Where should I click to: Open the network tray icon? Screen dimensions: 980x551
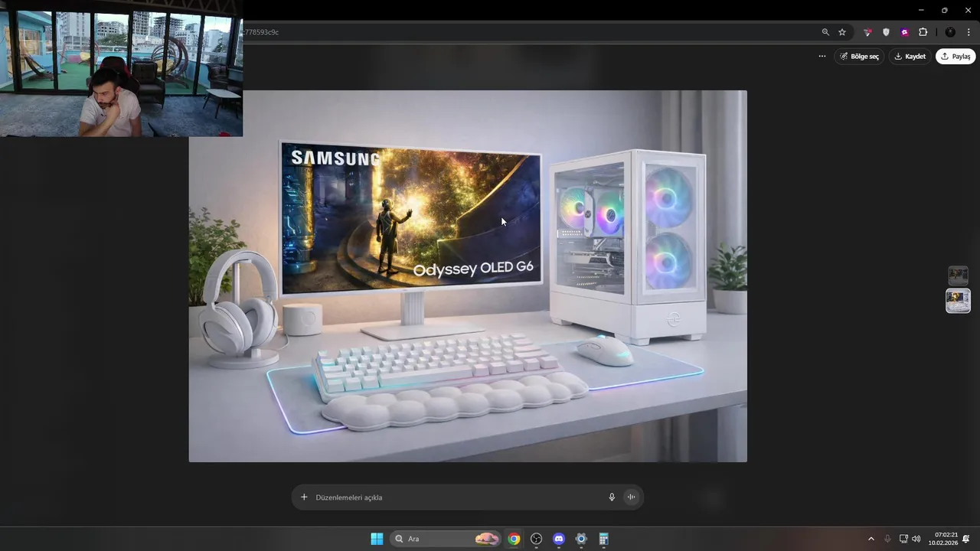[x=903, y=539]
